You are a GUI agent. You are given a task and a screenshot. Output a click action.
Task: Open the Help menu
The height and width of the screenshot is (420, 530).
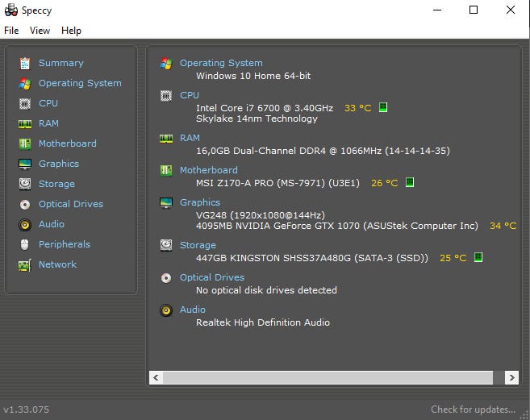(71, 31)
